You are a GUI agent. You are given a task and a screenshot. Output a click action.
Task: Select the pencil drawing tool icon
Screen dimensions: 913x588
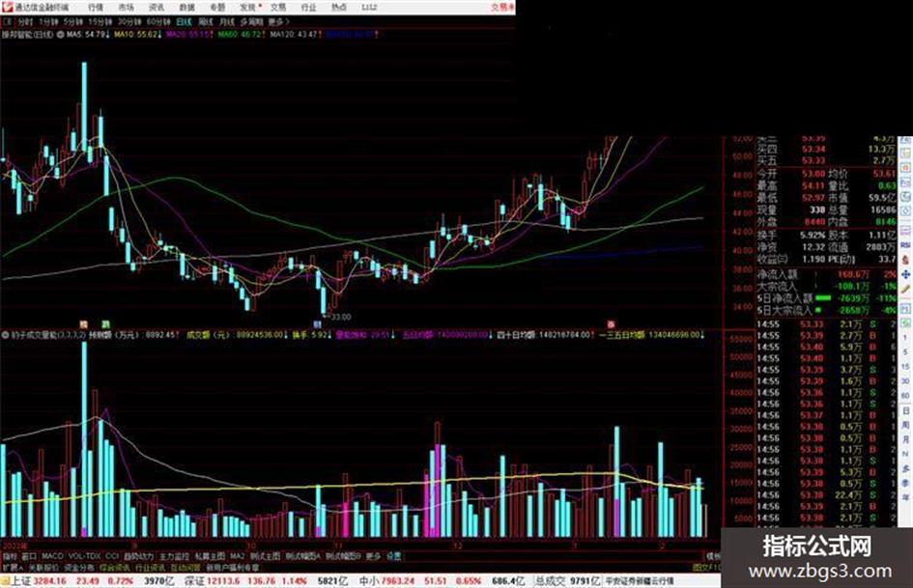pyautogui.click(x=905, y=289)
